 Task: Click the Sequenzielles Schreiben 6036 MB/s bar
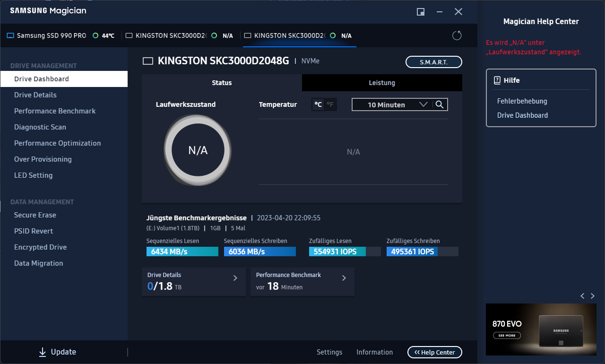point(260,251)
